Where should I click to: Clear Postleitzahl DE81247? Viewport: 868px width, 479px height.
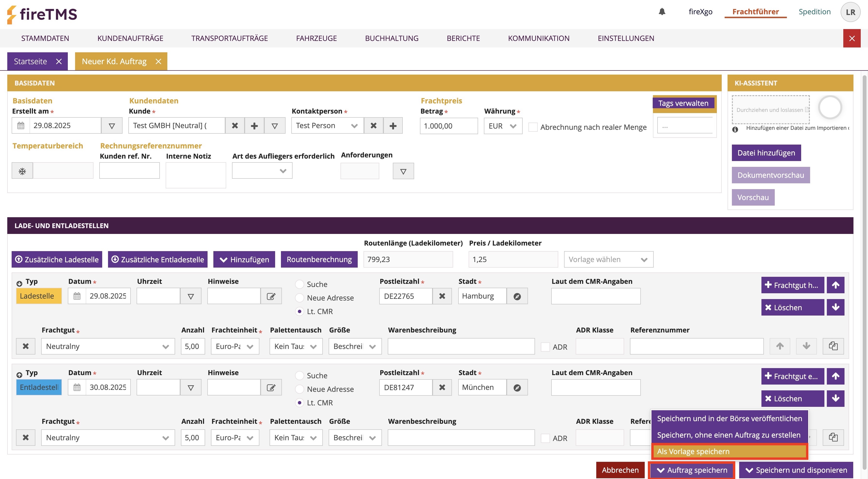442,387
